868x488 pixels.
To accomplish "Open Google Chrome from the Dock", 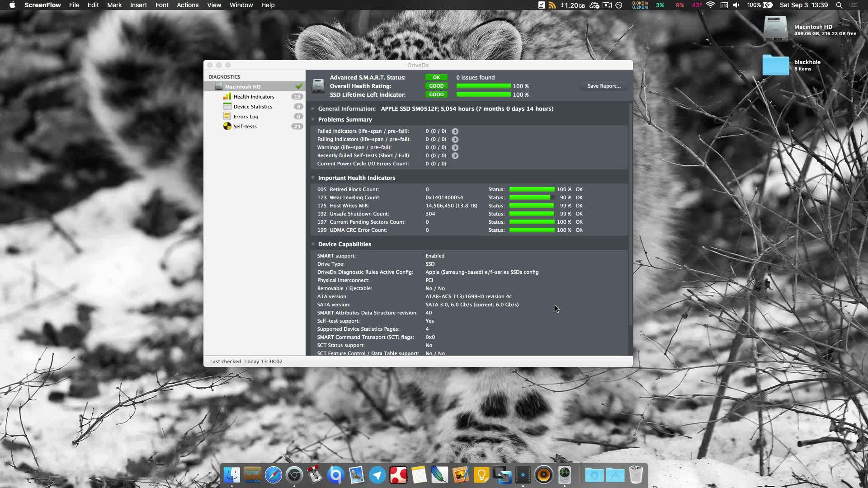I will point(294,475).
